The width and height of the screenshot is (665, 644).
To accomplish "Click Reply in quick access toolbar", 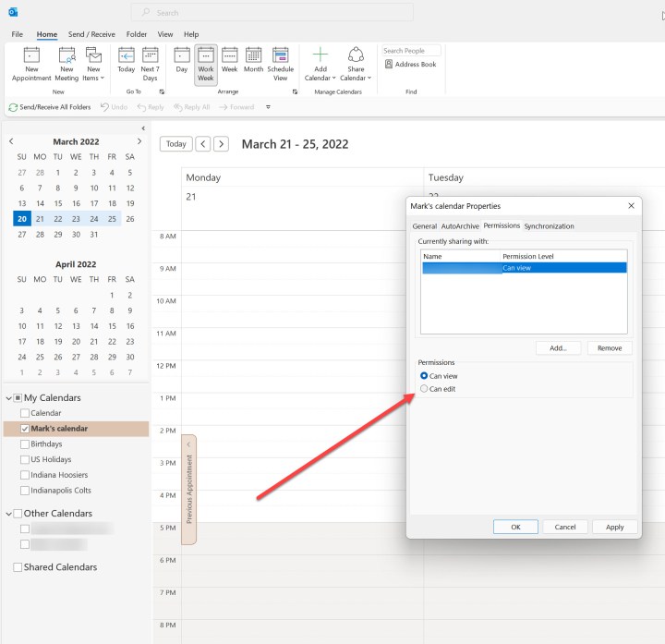I will point(151,107).
